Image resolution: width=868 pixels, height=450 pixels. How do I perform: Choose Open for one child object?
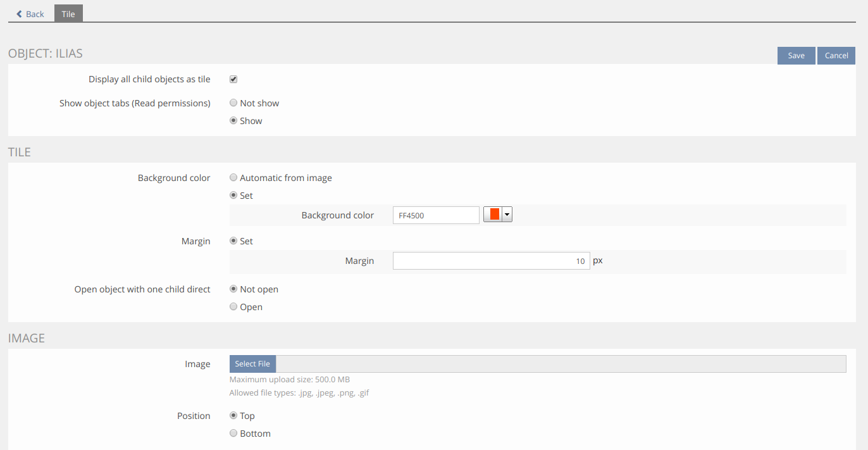(233, 307)
